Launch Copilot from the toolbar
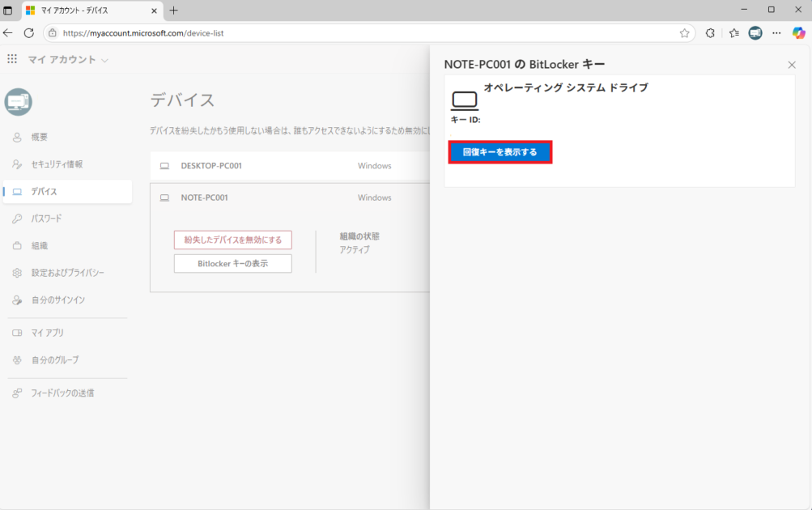This screenshot has height=510, width=812. (798, 33)
